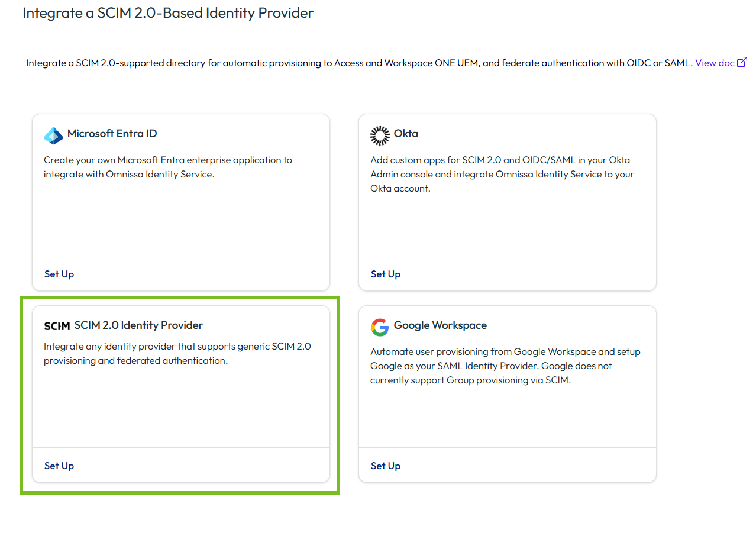Click the intro sentence about automatic provisioning
The width and height of the screenshot is (756, 546).
359,63
